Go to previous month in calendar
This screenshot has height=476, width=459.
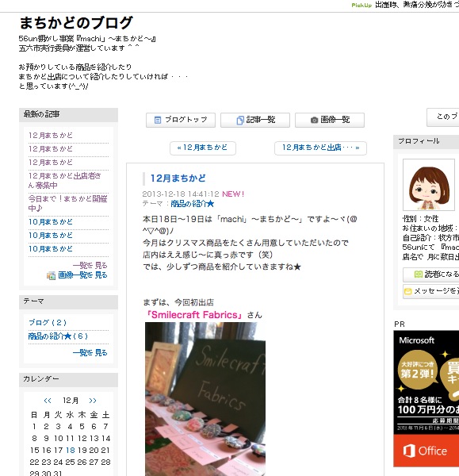[x=48, y=401]
